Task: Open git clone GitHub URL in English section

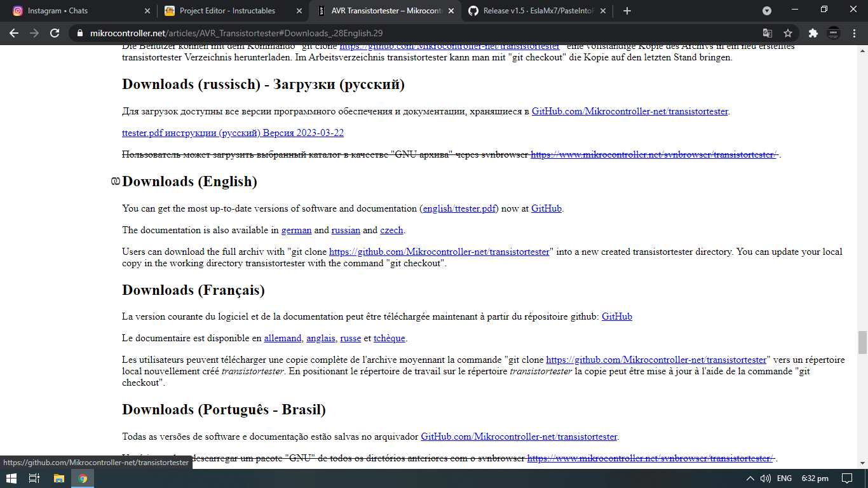Action: pyautogui.click(x=439, y=252)
